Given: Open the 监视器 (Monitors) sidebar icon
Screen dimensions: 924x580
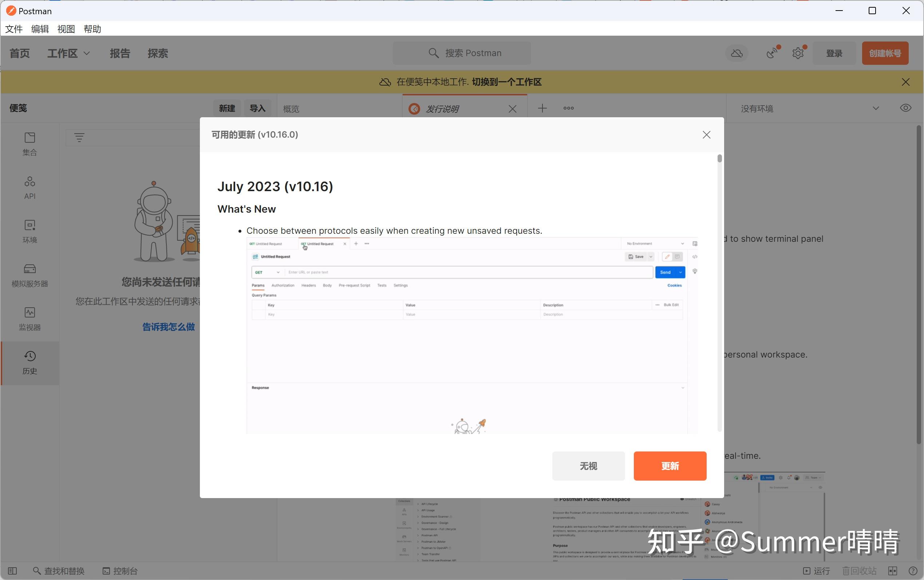Looking at the screenshot, I should (29, 318).
